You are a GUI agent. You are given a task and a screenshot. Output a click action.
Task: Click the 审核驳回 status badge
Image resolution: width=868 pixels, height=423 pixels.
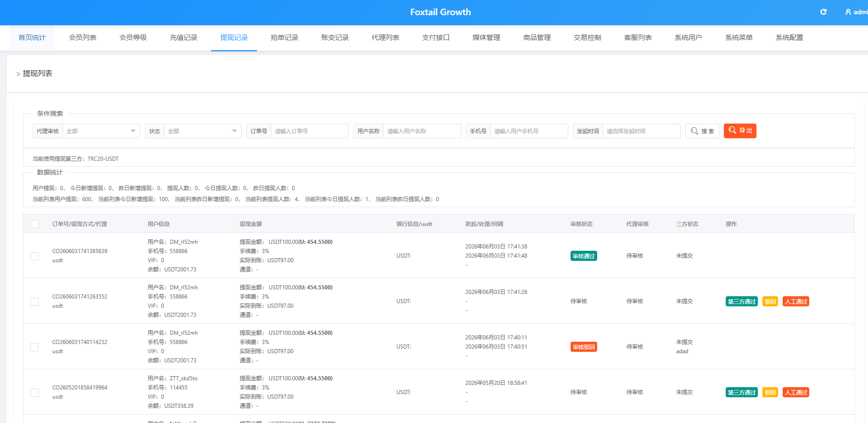pos(584,347)
